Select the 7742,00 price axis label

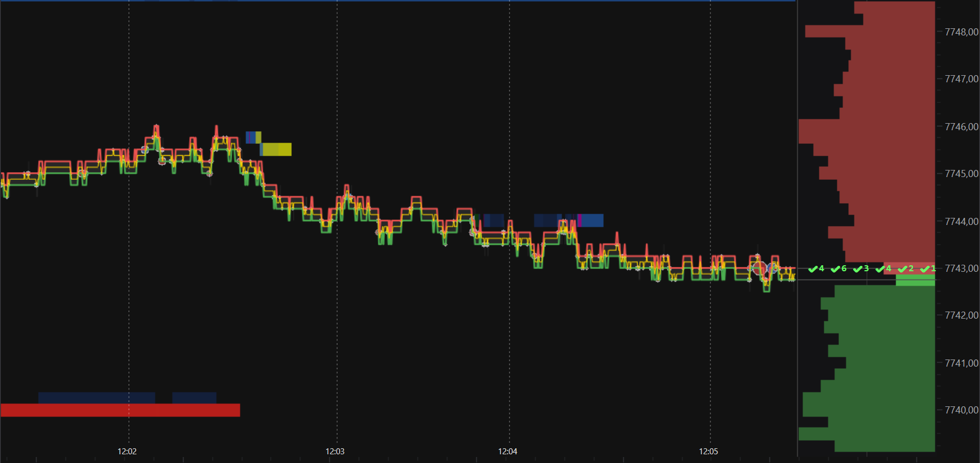coord(961,315)
